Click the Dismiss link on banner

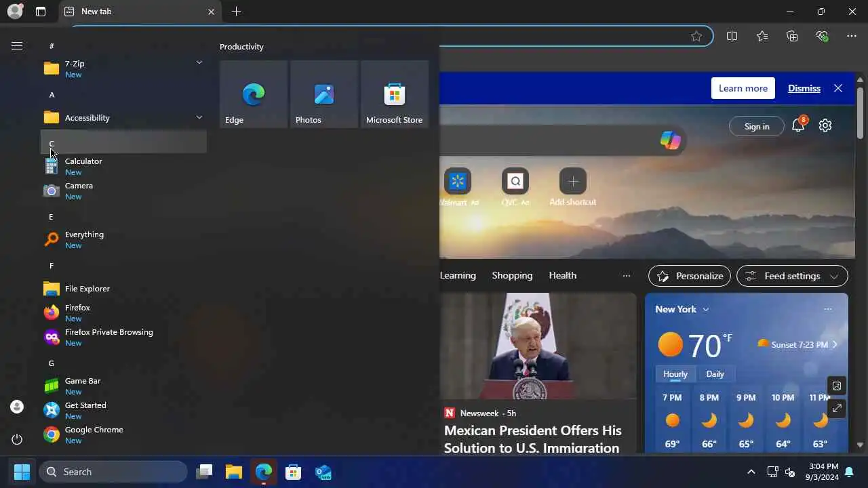click(x=804, y=88)
